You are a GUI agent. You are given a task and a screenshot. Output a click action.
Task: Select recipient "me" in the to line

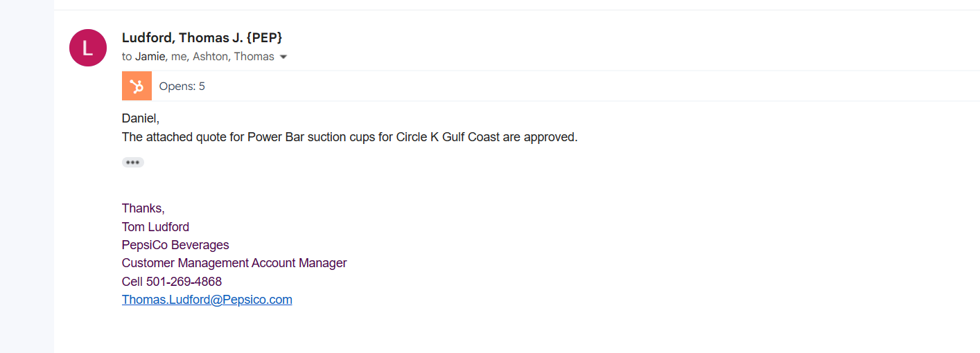click(178, 57)
